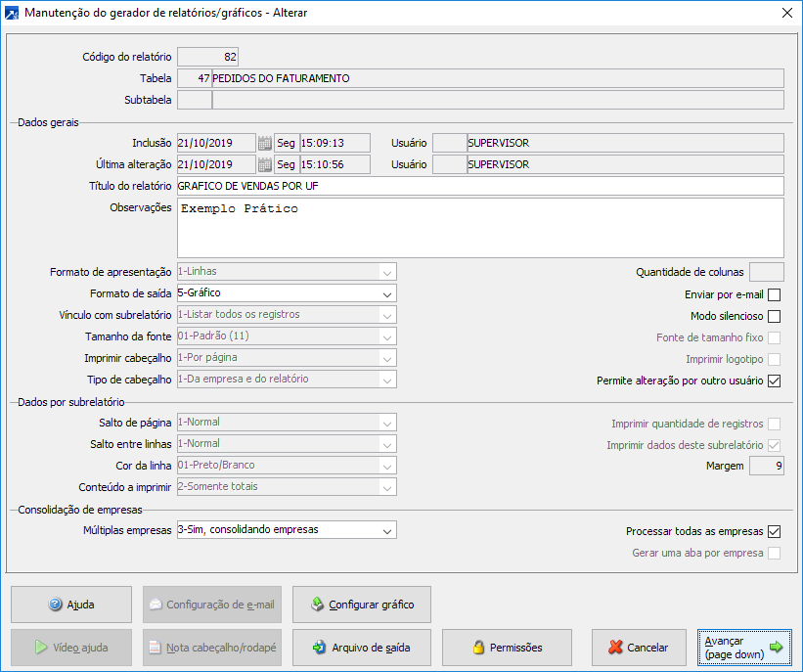Uncheck Processar todas as empresas
The height and width of the screenshot is (672, 803).
coord(775,532)
